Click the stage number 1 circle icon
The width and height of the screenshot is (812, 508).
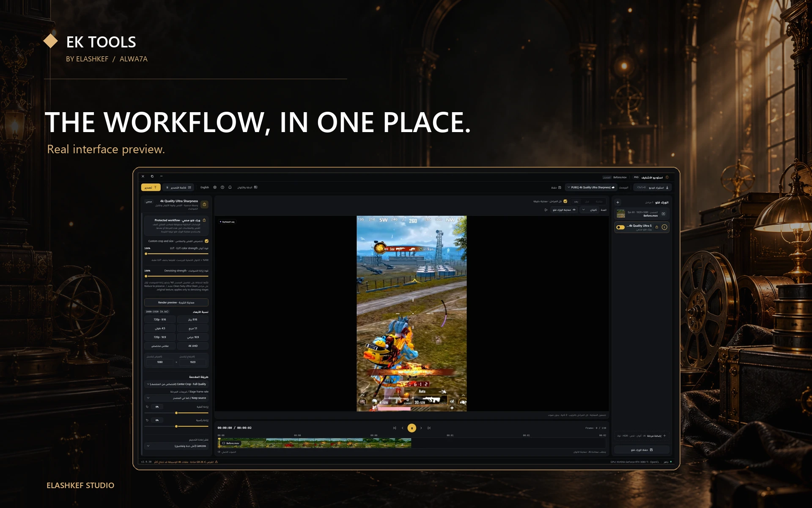pyautogui.click(x=664, y=227)
